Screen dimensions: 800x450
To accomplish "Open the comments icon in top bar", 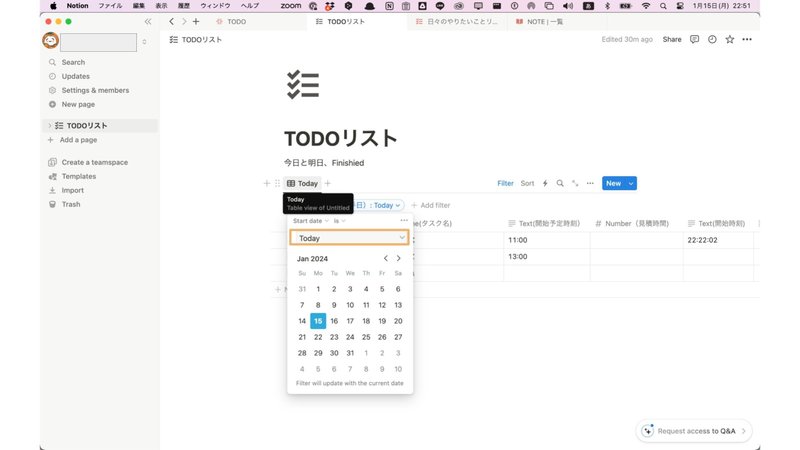I will pos(694,39).
